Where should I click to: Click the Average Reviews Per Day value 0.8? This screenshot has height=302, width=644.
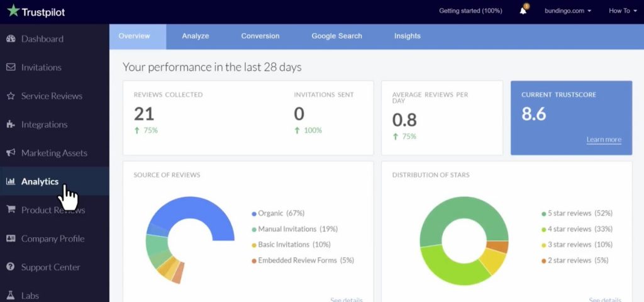point(404,120)
